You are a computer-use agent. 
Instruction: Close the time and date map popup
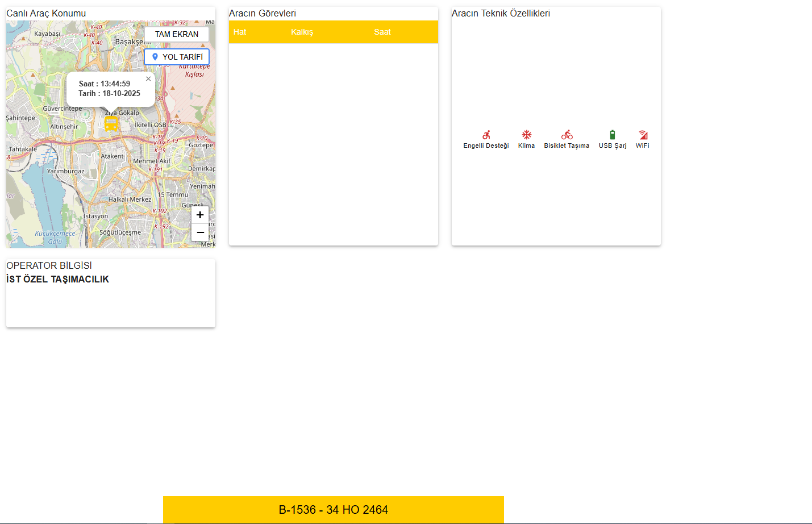(148, 79)
